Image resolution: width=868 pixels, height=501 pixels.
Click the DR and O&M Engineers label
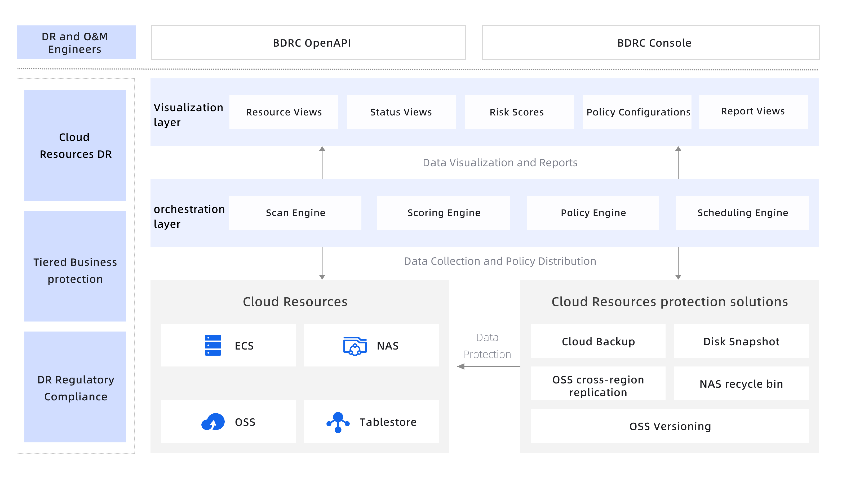[x=76, y=43]
